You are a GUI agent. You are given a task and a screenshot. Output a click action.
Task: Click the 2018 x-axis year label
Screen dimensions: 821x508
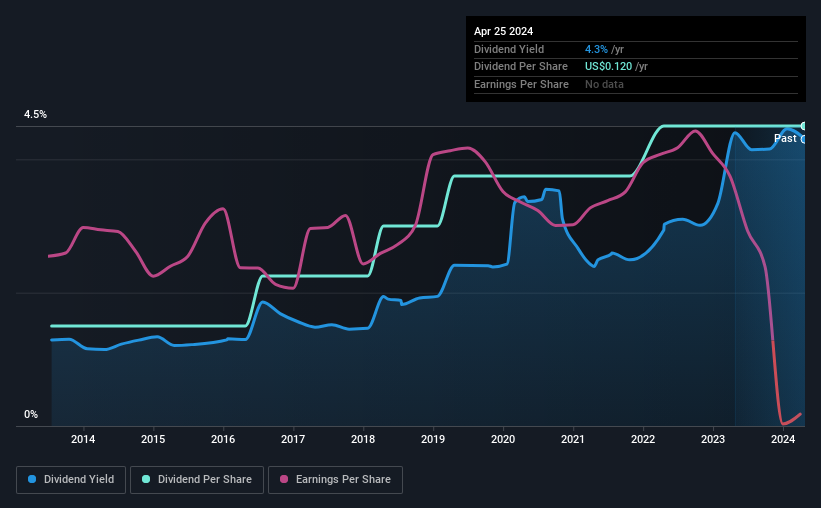363,439
